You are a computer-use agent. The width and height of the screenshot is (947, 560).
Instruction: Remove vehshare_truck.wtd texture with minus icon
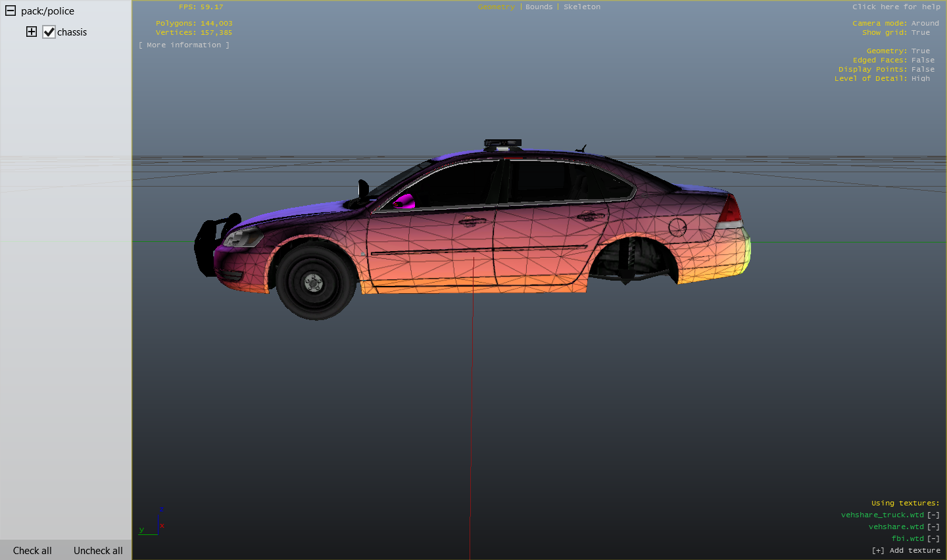(933, 515)
